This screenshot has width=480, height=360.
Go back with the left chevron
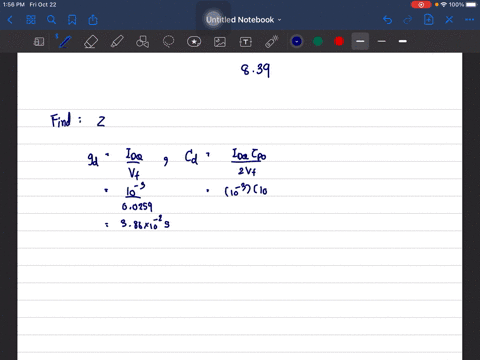pyautogui.click(x=10, y=20)
